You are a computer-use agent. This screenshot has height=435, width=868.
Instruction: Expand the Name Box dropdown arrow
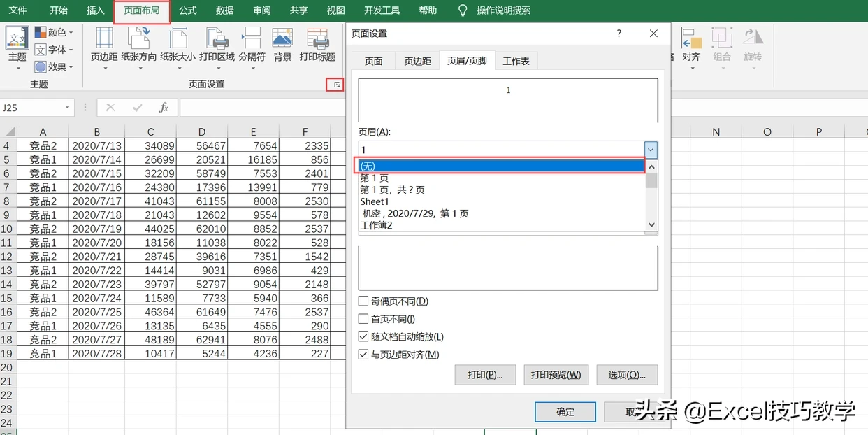tap(68, 108)
